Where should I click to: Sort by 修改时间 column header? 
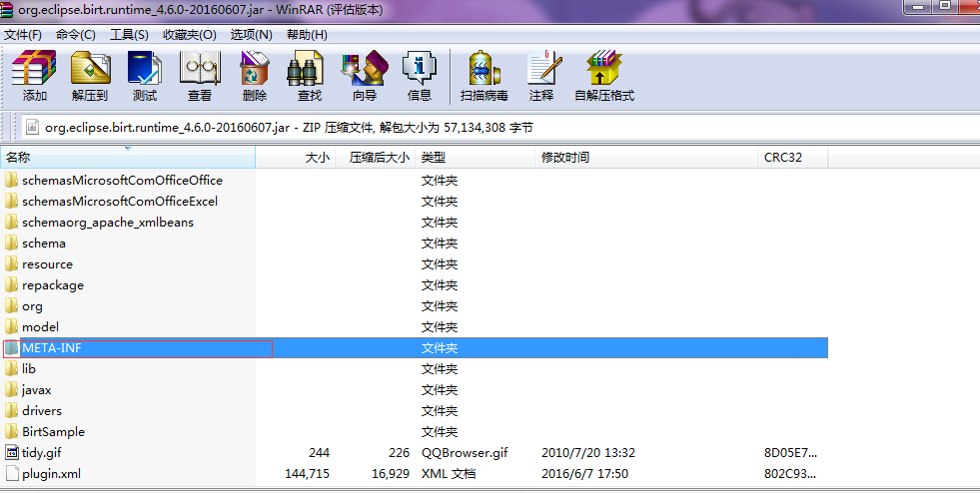point(646,158)
